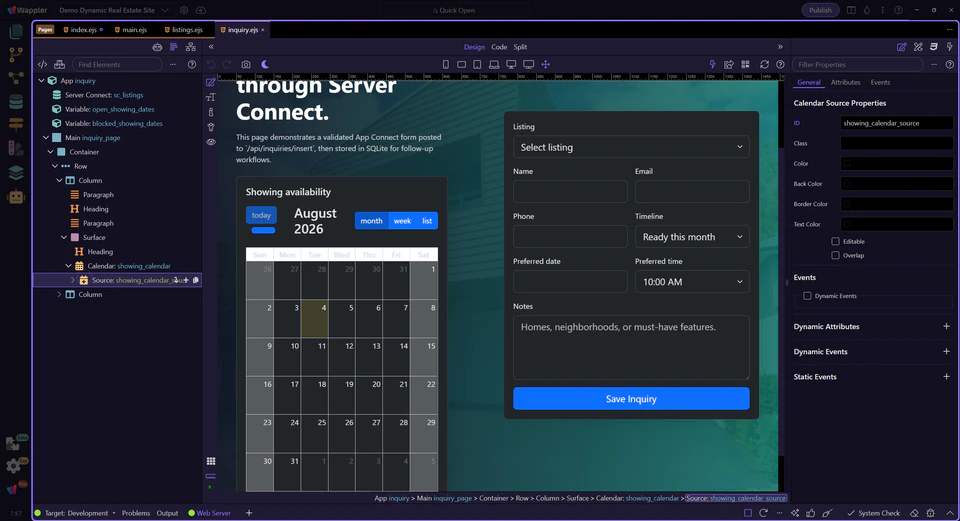
Task: Open the AI robot icon above the tree
Action: [157, 47]
